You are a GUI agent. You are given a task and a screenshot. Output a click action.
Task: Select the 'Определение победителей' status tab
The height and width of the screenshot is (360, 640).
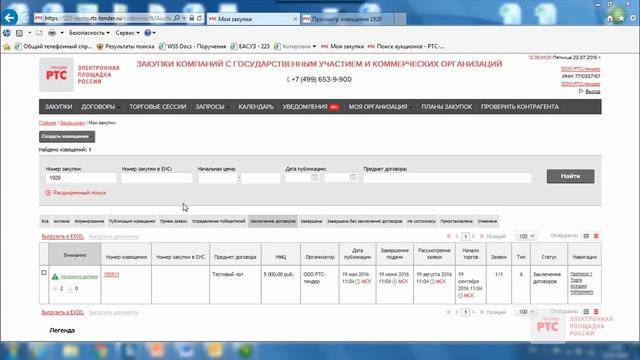[218, 221]
